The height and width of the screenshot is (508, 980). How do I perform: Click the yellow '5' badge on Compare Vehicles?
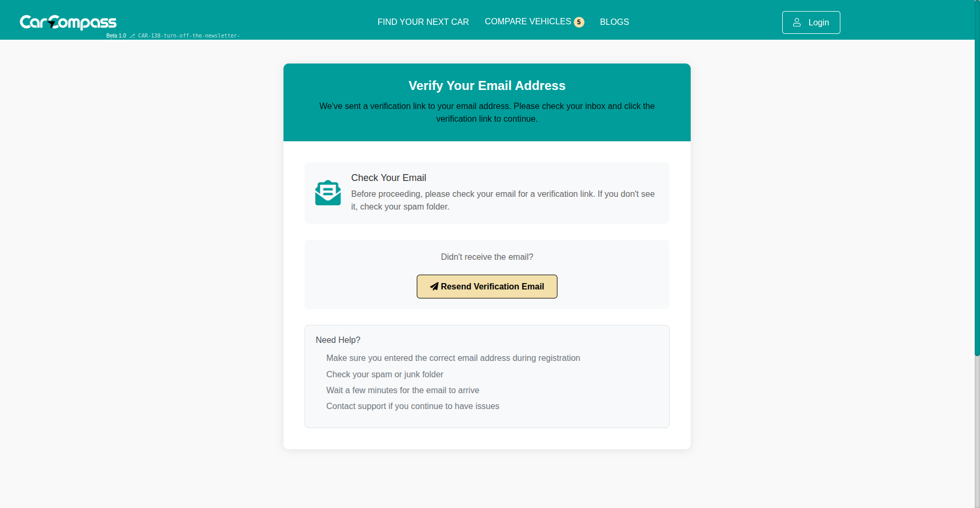pos(579,22)
